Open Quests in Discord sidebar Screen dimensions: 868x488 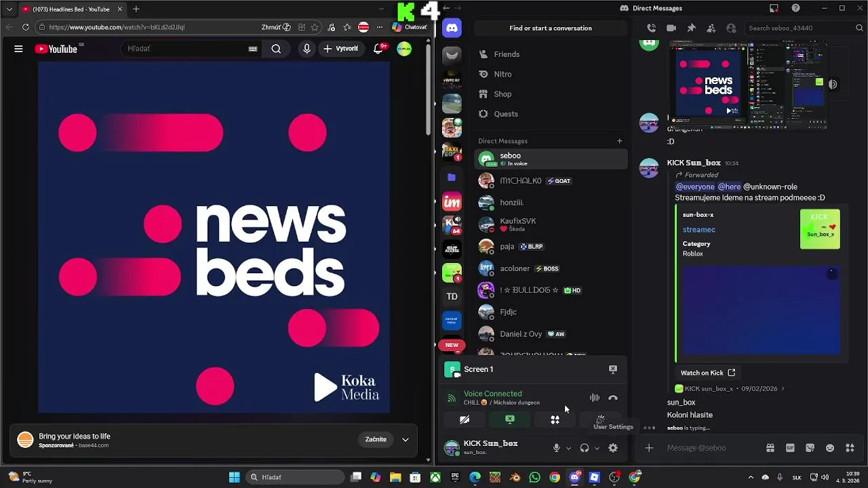click(551, 114)
